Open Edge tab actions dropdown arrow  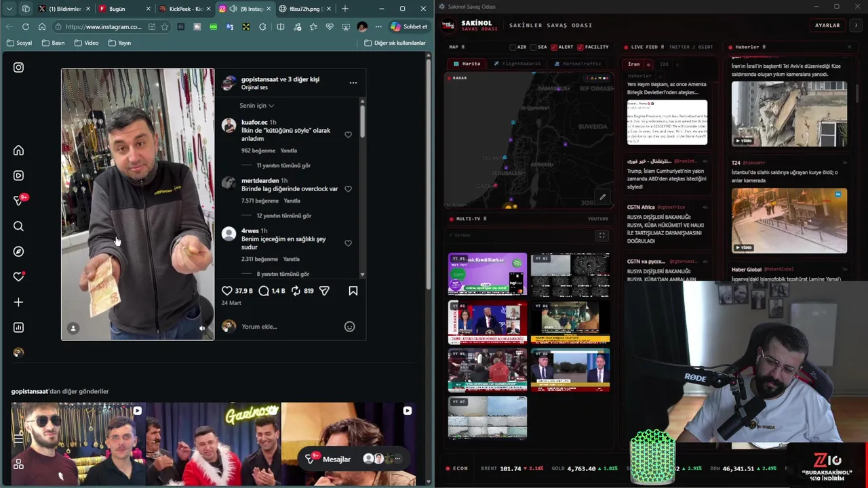point(9,9)
